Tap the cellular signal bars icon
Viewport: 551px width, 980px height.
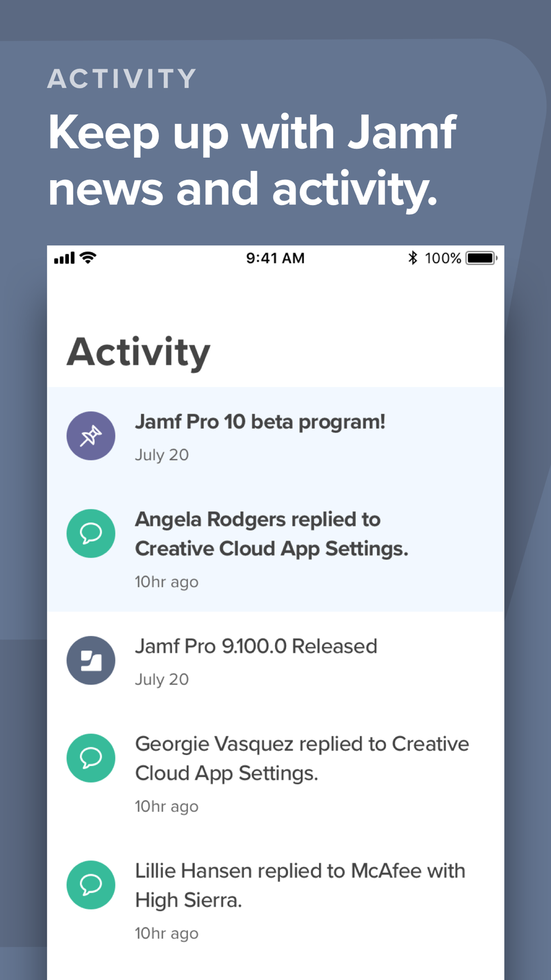pos(64,258)
